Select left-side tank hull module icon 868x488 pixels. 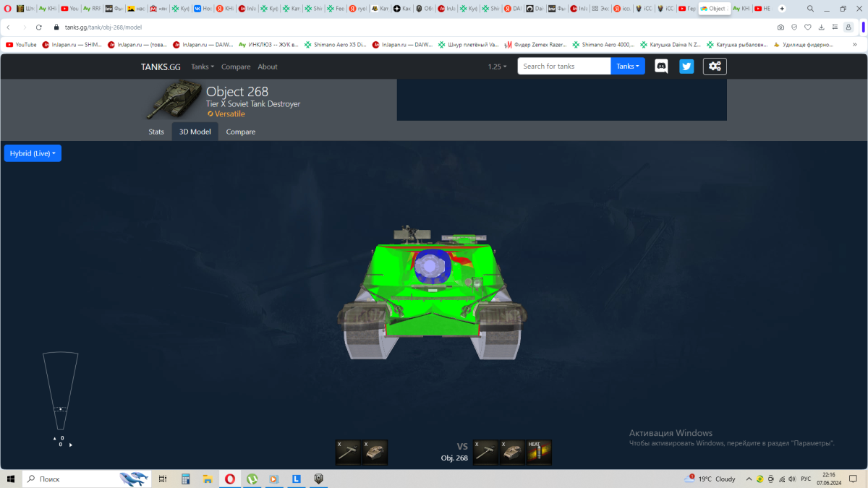coord(375,452)
